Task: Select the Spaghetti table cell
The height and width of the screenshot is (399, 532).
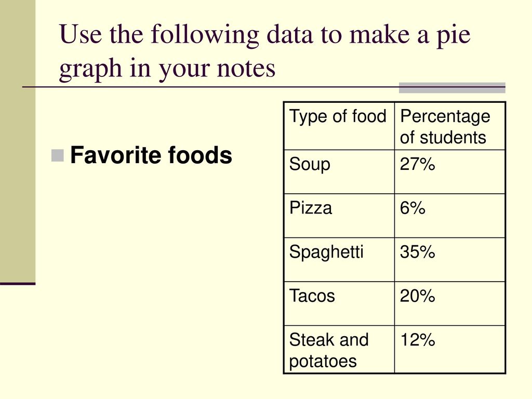Action: point(339,260)
